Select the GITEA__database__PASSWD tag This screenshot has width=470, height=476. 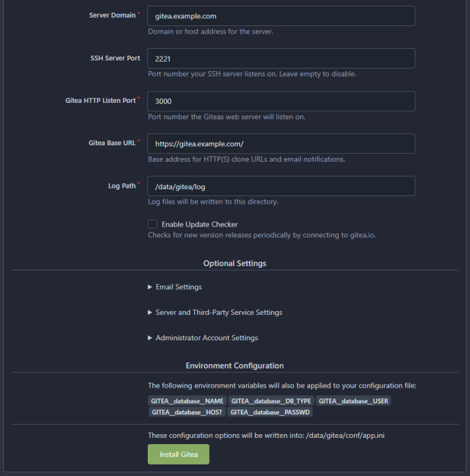[x=271, y=412]
